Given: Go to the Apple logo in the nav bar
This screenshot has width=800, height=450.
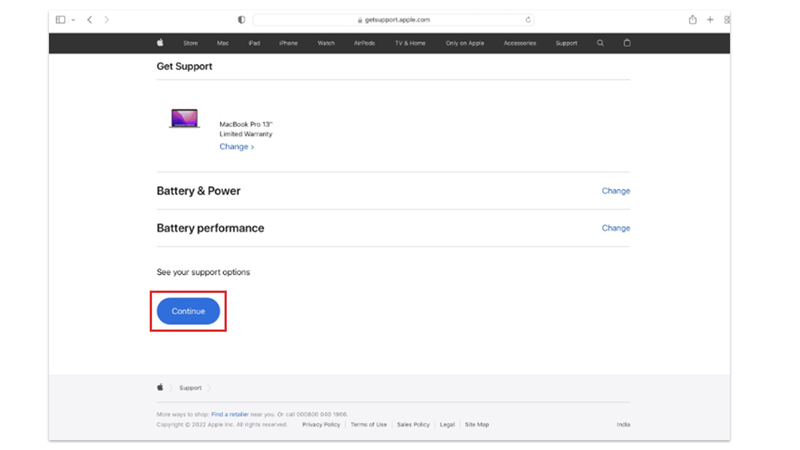Looking at the screenshot, I should (x=160, y=43).
